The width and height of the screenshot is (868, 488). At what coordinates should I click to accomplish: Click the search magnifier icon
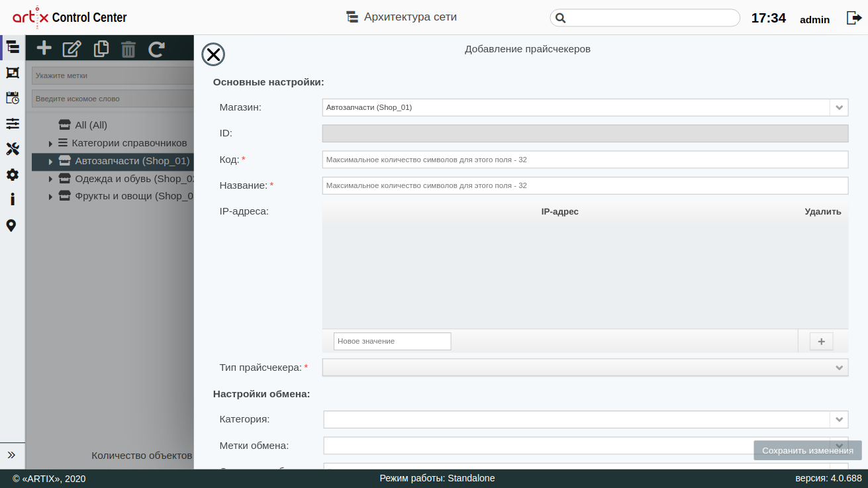[560, 18]
